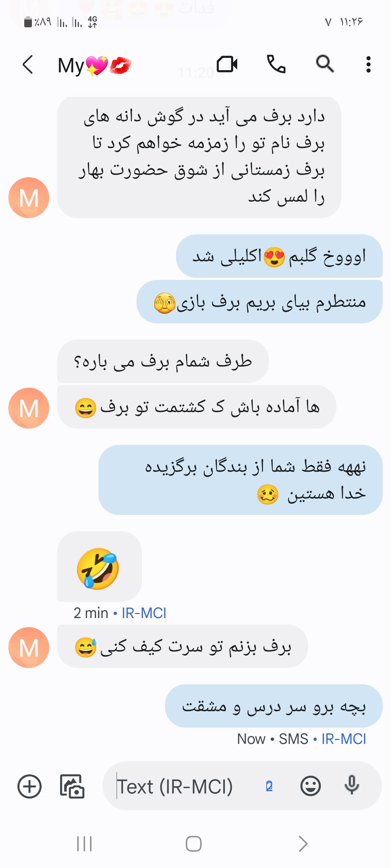
Task: Open the three-dot more options menu
Action: 368,64
